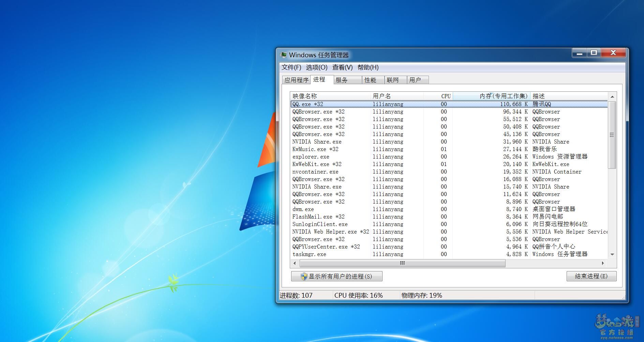
Task: Select QQBrowser.exe row using 50,408 K
Action: pyautogui.click(x=449, y=127)
